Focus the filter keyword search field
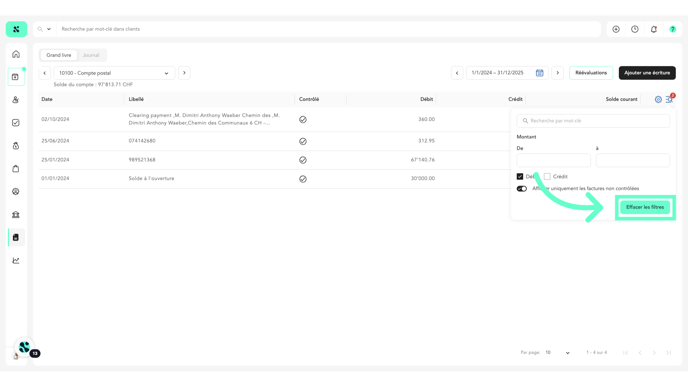The width and height of the screenshot is (688, 387). [593, 121]
